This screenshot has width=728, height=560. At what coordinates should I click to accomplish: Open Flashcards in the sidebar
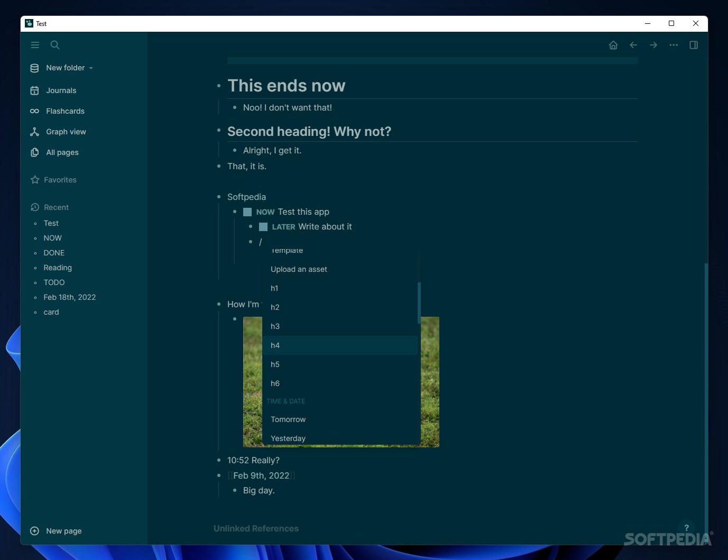point(65,111)
